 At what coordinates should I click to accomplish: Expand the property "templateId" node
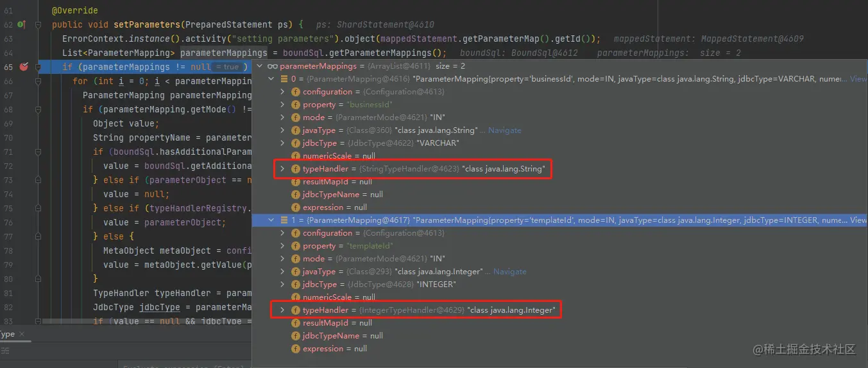point(282,246)
